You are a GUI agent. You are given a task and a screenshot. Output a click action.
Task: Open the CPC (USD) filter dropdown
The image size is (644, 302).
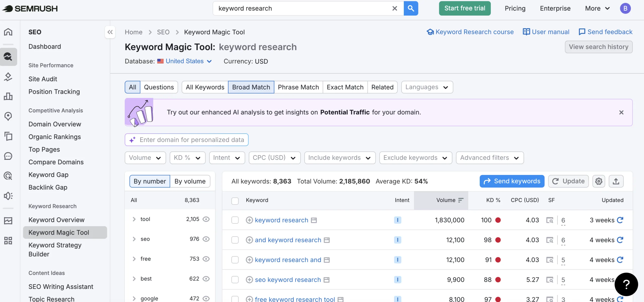274,158
